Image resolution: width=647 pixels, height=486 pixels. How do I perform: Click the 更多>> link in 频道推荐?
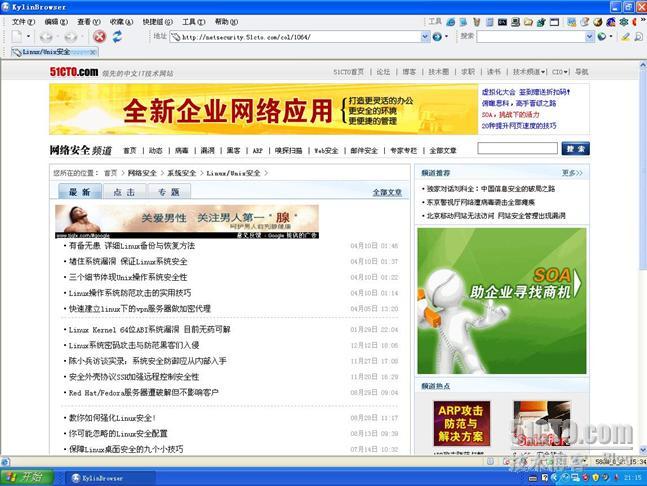tap(572, 173)
